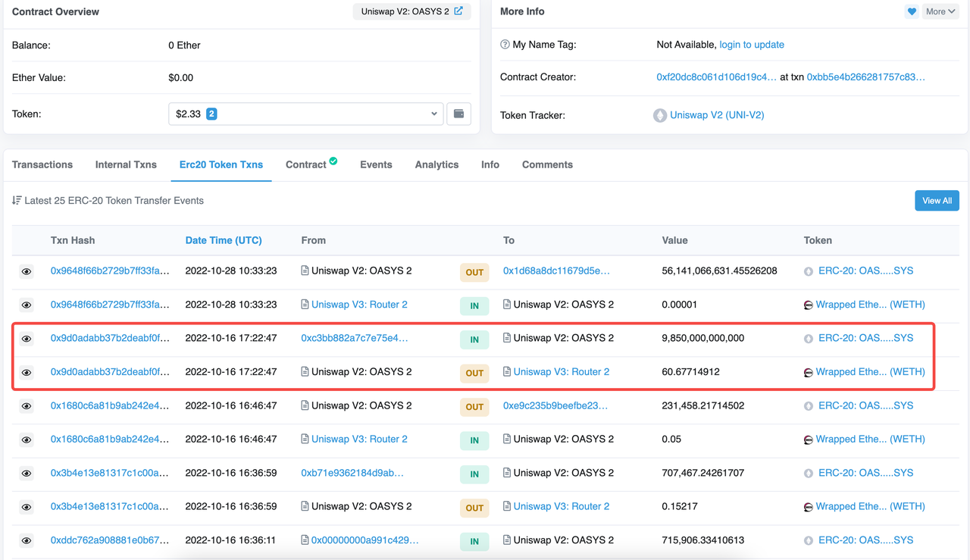Click the login to update link

point(752,45)
